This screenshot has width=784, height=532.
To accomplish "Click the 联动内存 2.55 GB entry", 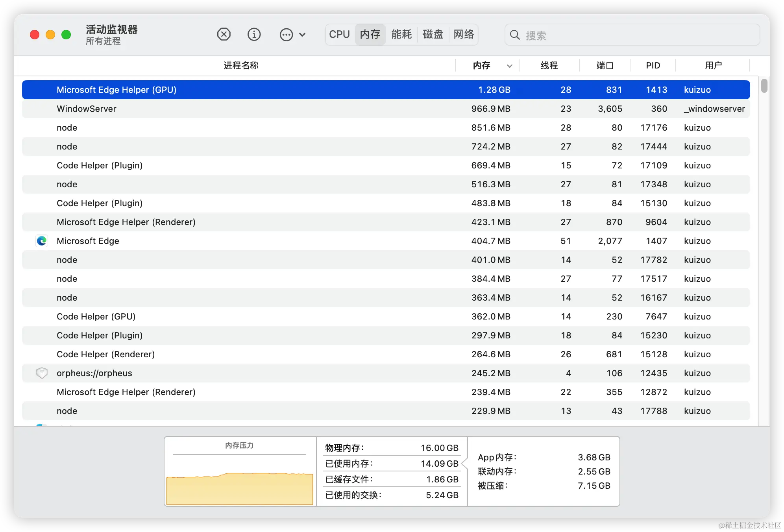I will coord(544,471).
